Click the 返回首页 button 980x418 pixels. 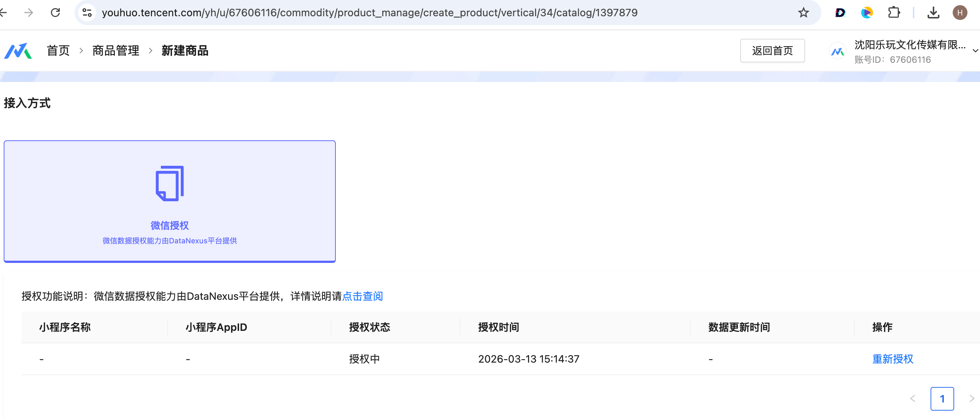pos(772,51)
